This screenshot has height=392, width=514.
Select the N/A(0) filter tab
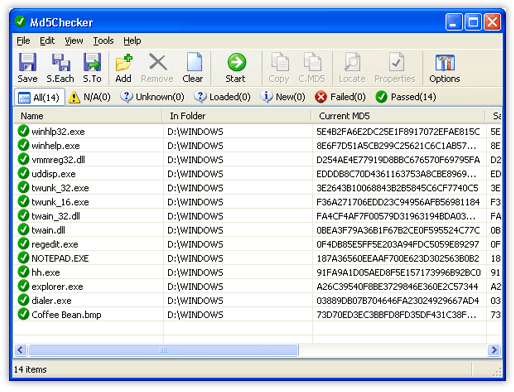pos(89,97)
